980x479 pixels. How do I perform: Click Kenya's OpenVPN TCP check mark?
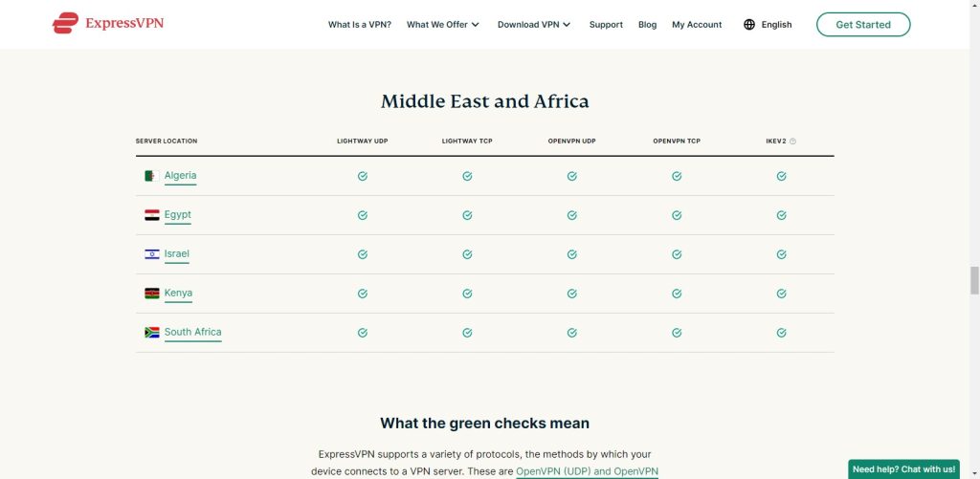[677, 294]
